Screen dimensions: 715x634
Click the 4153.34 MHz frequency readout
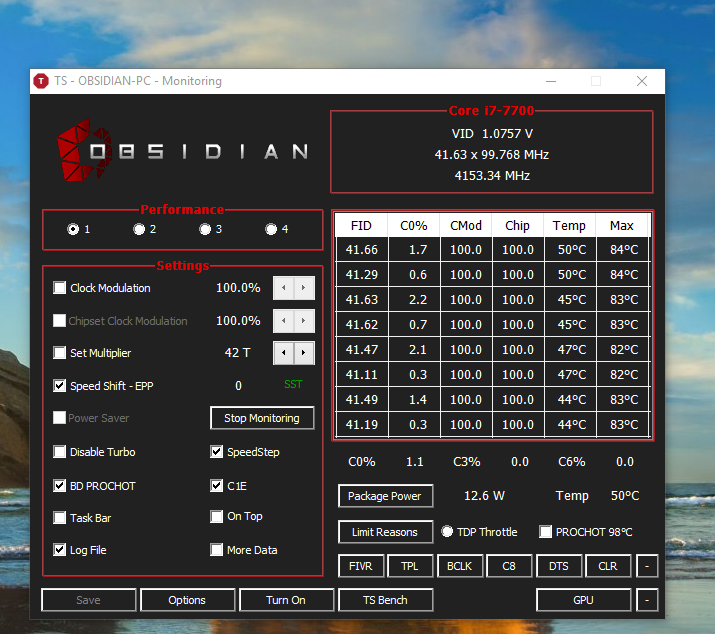coord(492,176)
